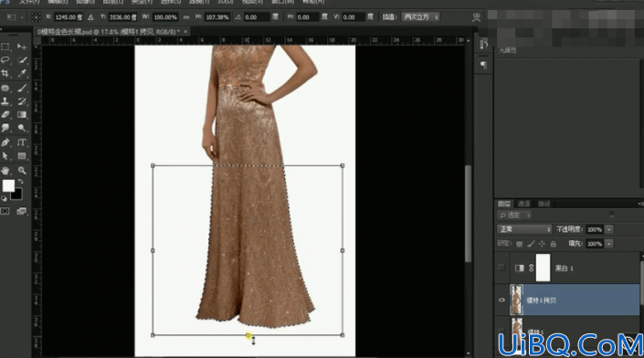Select the Crop tool
The width and height of the screenshot is (644, 358).
5,73
